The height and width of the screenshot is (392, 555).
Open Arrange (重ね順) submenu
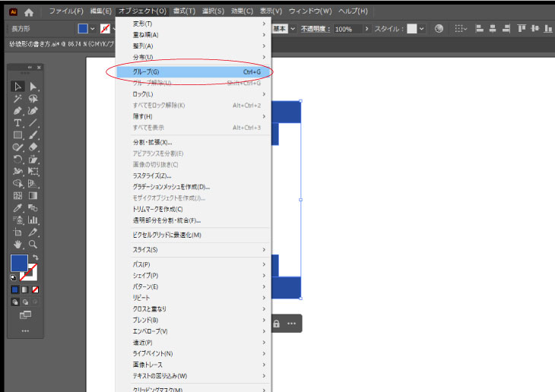193,35
